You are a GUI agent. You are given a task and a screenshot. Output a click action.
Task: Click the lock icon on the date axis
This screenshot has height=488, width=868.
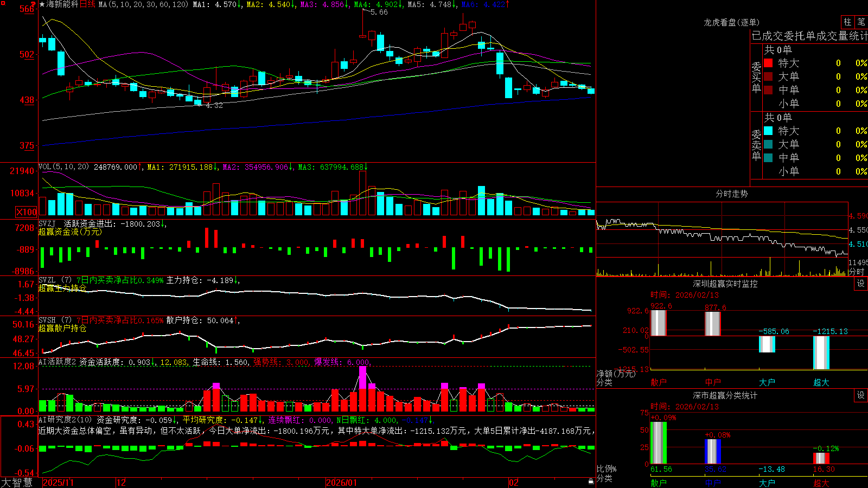point(591,481)
